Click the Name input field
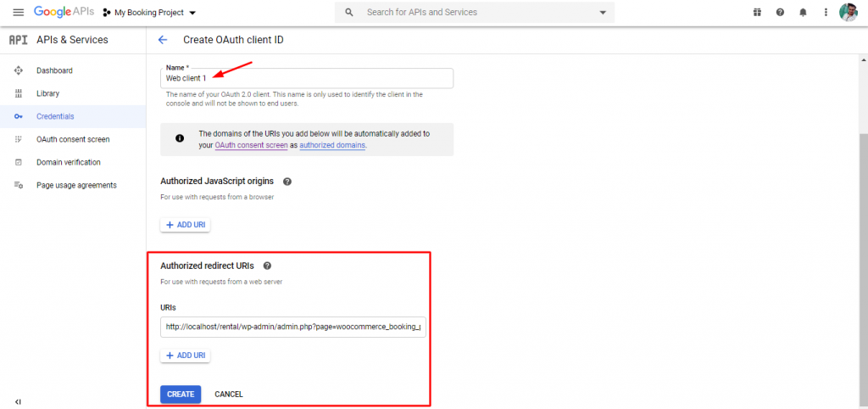The width and height of the screenshot is (868, 409). coord(307,78)
